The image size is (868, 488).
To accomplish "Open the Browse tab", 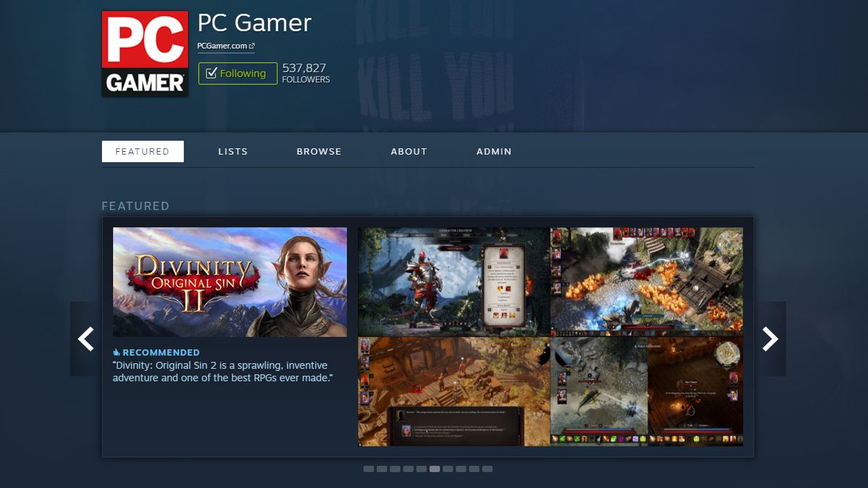I will point(319,151).
